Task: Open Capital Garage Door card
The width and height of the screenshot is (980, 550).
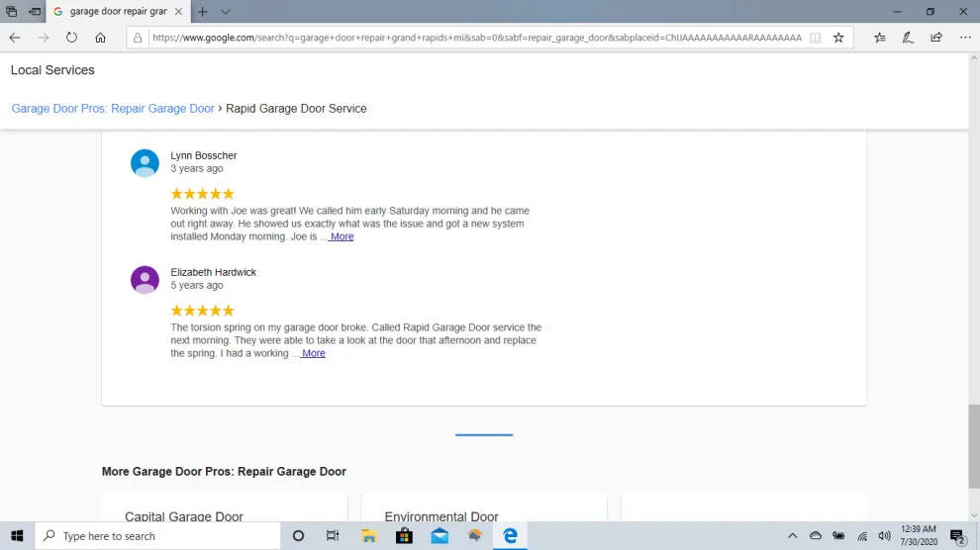Action: 225,508
